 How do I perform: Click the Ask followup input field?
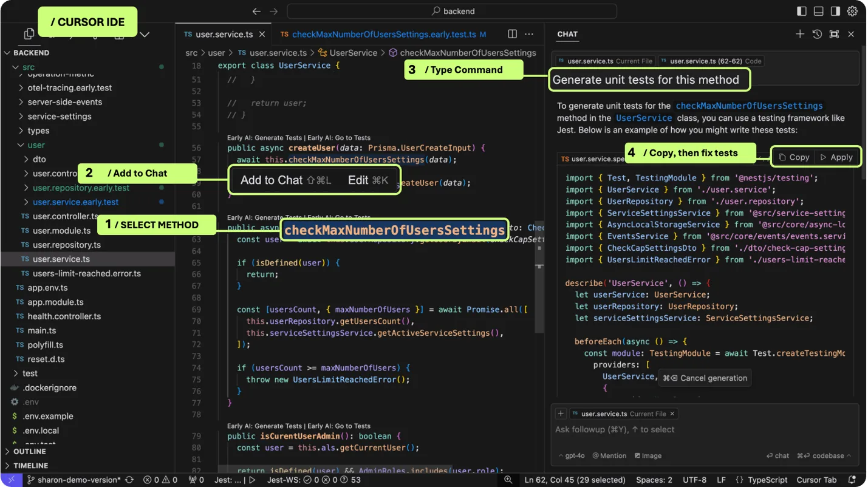coord(705,429)
